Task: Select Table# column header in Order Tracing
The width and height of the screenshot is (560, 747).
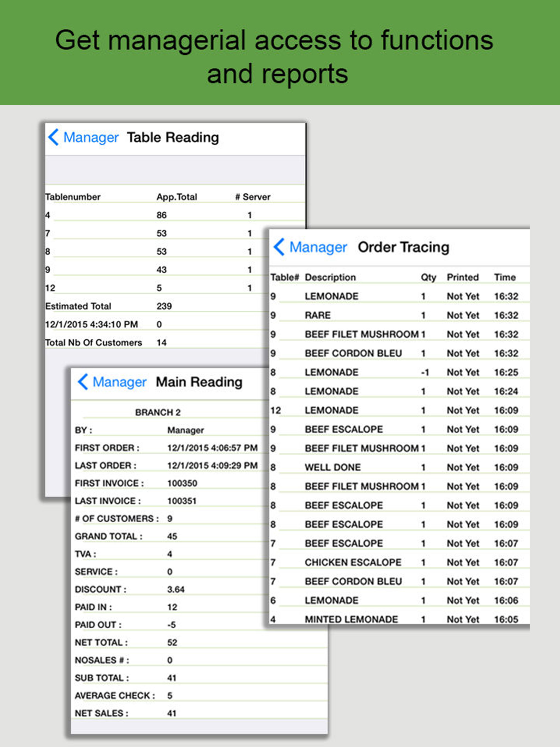Action: tap(285, 277)
